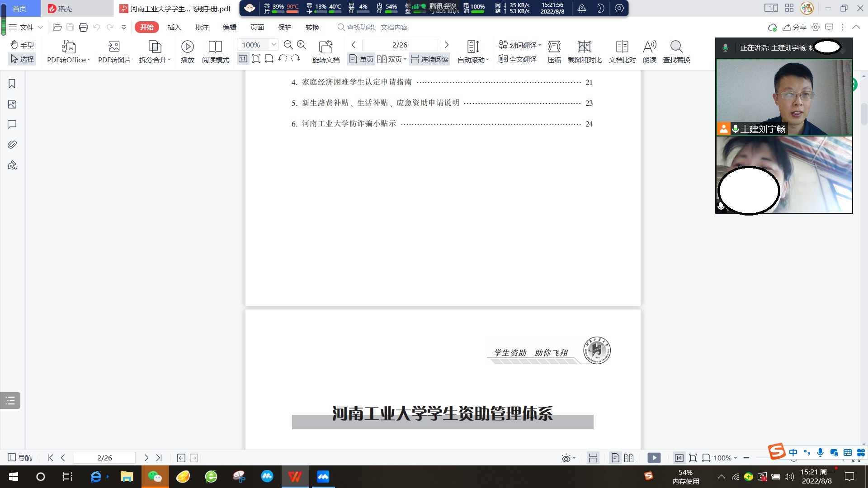Zoom out with the minus magnifier

[288, 45]
